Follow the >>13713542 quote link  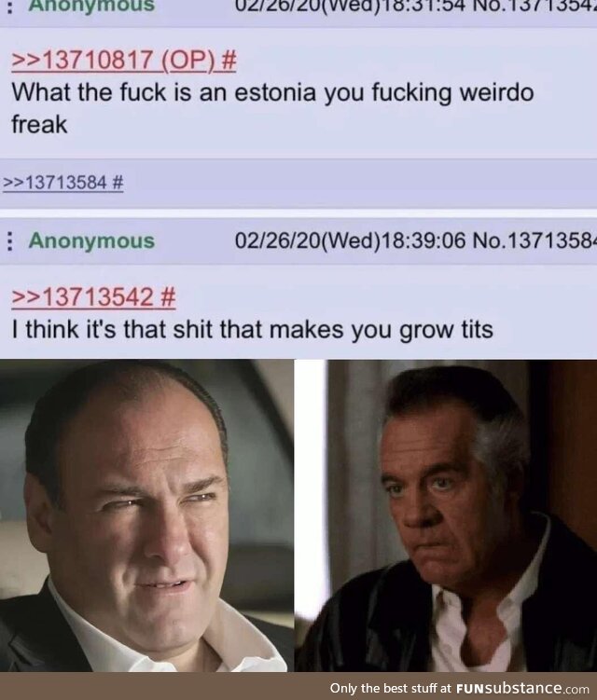(x=83, y=297)
